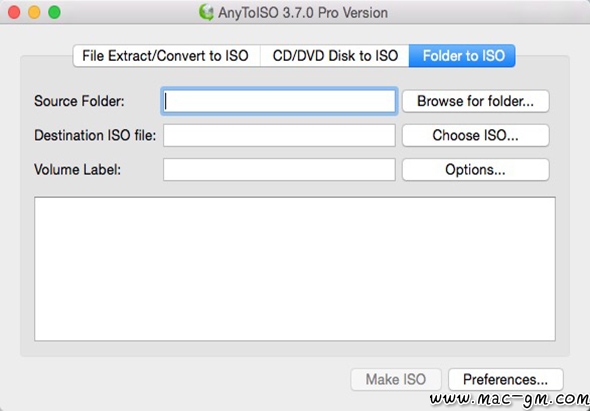
Task: Maximize the window with the green button
Action: point(55,12)
